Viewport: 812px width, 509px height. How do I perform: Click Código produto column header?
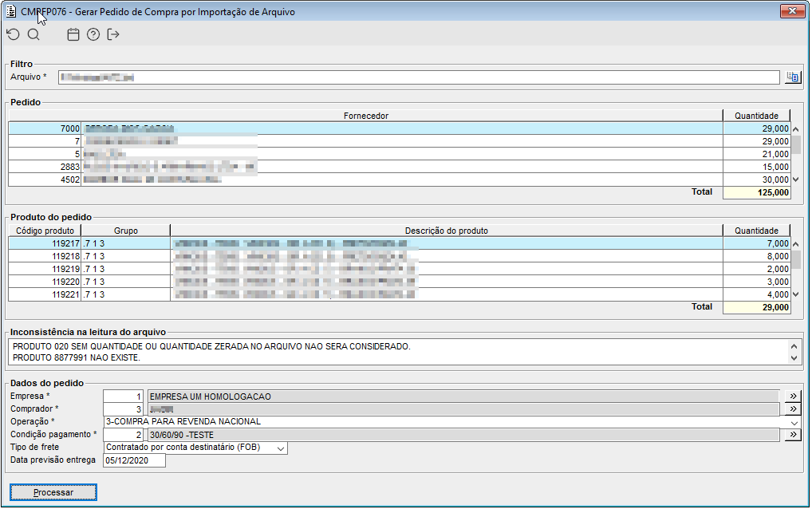(x=45, y=231)
